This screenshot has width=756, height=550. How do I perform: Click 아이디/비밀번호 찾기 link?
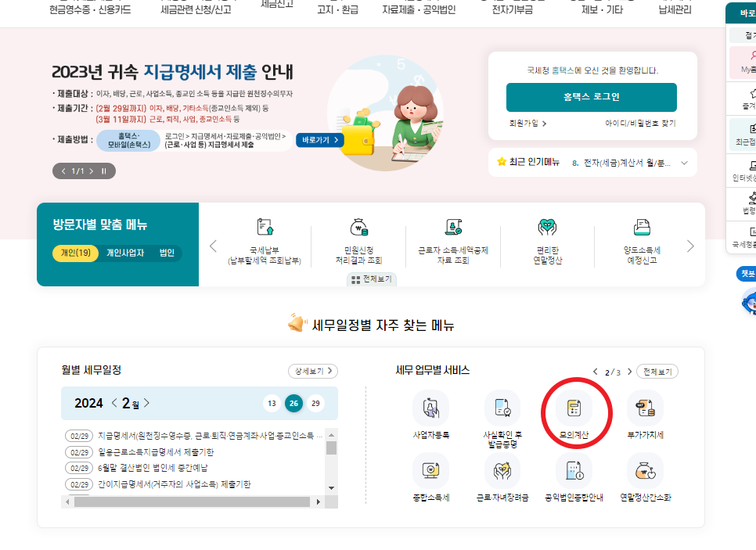tap(640, 124)
